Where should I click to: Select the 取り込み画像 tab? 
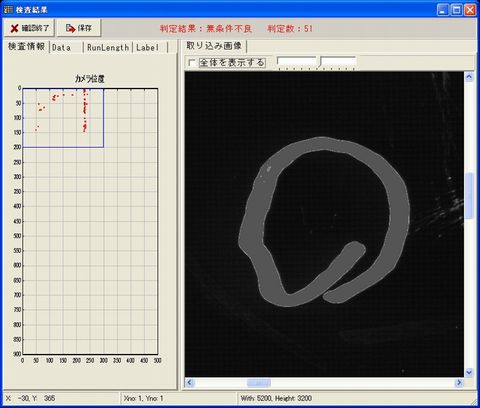(x=214, y=46)
